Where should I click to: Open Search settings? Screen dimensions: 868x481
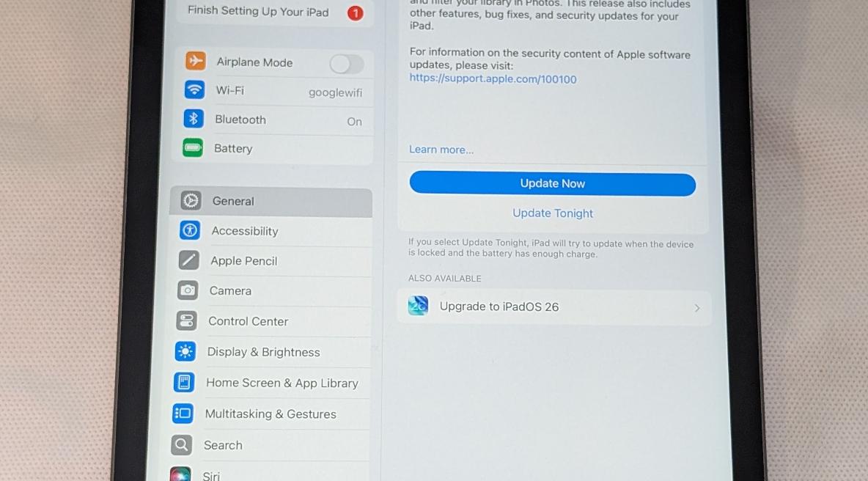pyautogui.click(x=266, y=445)
